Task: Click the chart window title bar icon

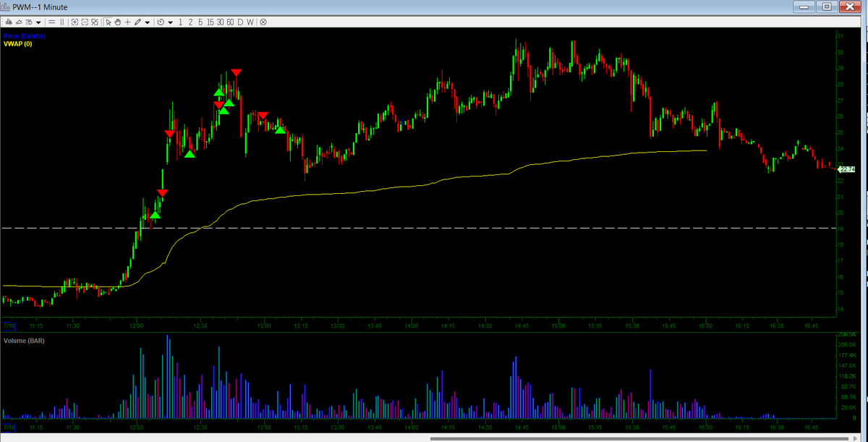Action: (x=7, y=7)
